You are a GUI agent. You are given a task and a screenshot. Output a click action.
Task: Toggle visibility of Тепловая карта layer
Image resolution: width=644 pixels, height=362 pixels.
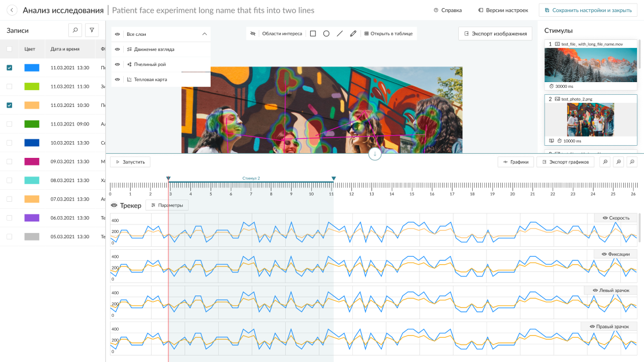pyautogui.click(x=117, y=79)
